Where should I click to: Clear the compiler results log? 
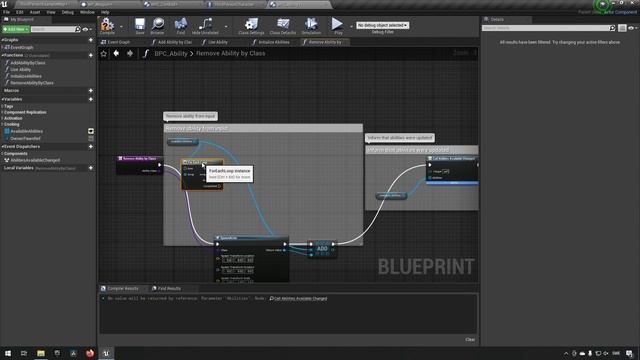[x=470, y=340]
